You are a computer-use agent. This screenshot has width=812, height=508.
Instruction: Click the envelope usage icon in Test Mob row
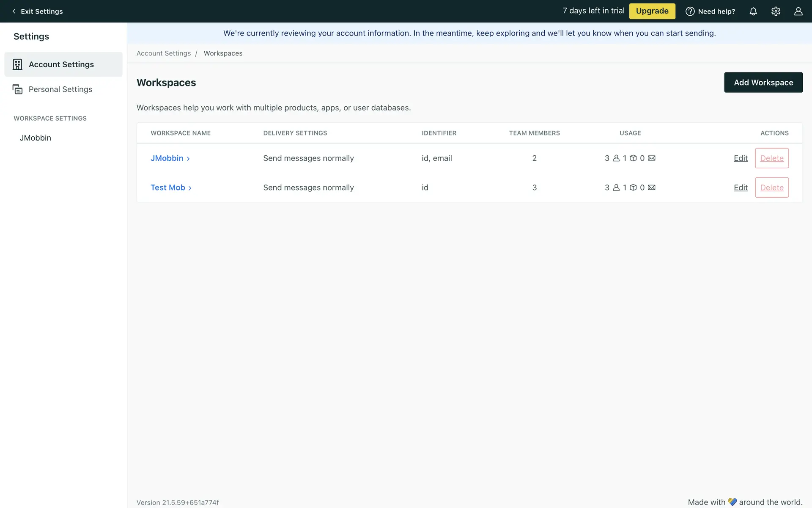[x=651, y=188]
